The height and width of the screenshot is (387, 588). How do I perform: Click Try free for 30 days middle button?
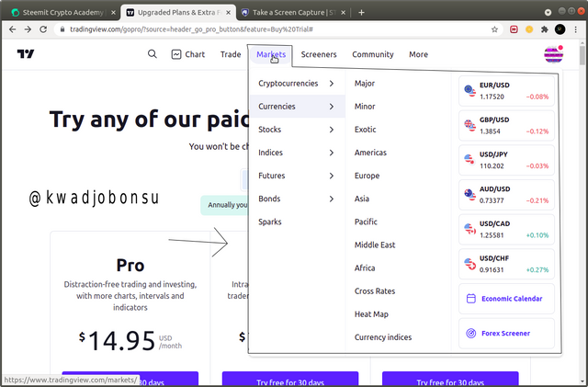pyautogui.click(x=290, y=379)
